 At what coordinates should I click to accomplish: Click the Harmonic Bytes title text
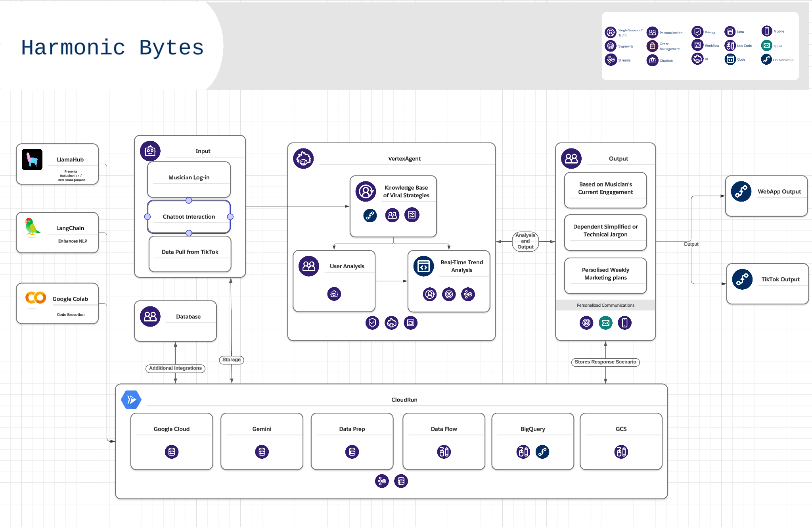tap(112, 48)
